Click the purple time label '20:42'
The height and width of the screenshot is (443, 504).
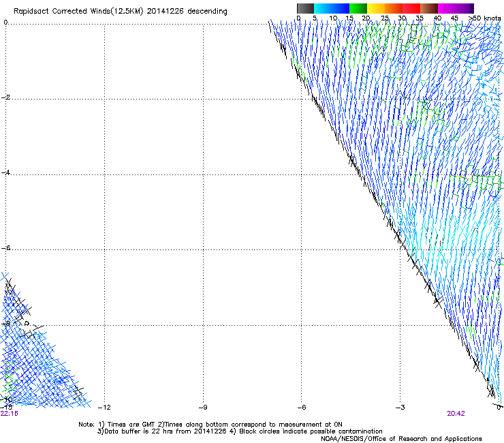(456, 414)
